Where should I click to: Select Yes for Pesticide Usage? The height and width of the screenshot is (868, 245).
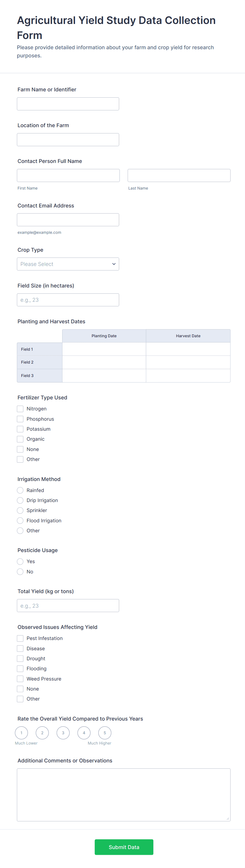[20, 561]
